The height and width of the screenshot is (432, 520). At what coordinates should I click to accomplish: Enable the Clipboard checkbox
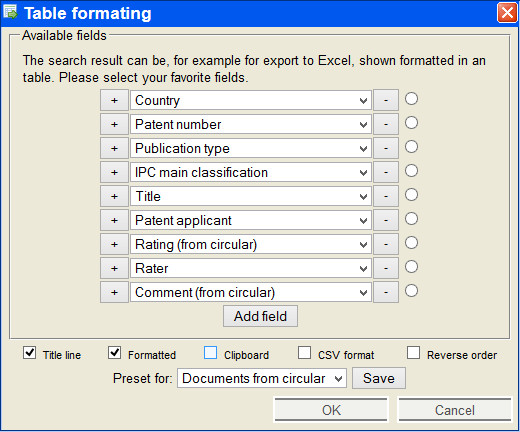pyautogui.click(x=210, y=353)
